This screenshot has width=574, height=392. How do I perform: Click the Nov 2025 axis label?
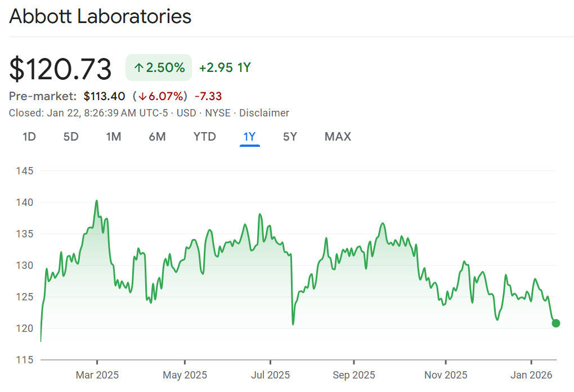tap(446, 375)
